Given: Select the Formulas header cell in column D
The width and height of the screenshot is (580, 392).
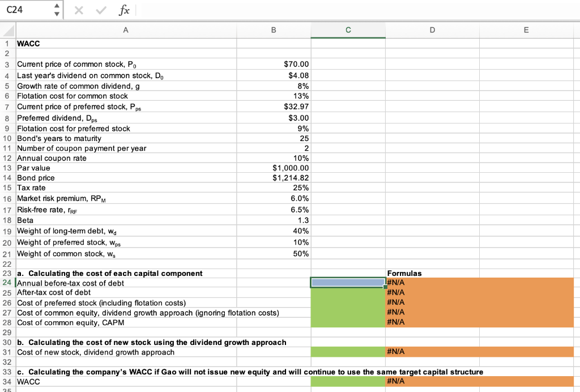Looking at the screenshot, I should point(432,273).
